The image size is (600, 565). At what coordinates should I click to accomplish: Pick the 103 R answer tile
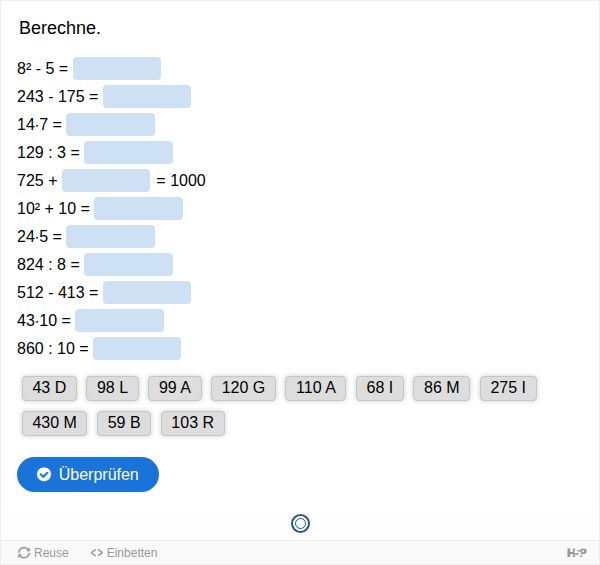coord(192,423)
